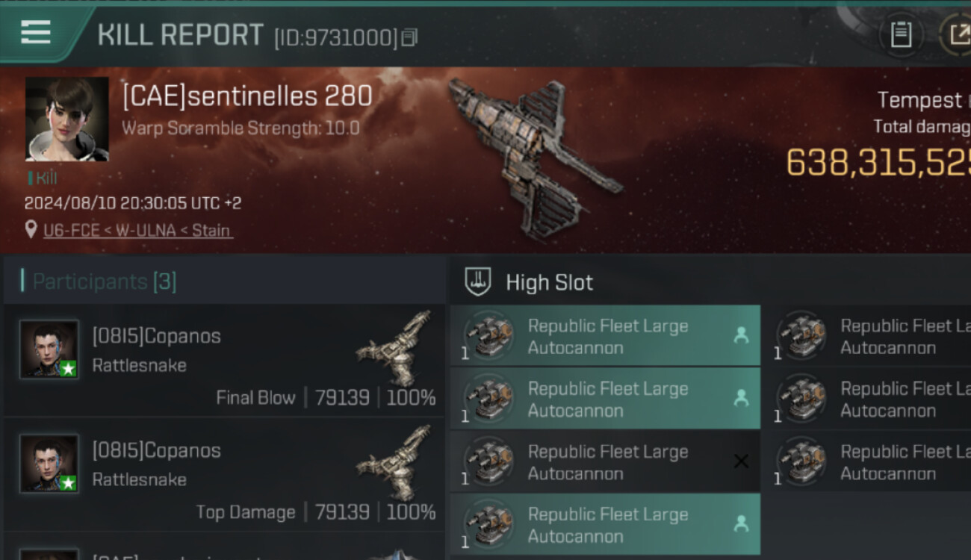
Task: Click the share export icon
Action: tap(956, 34)
